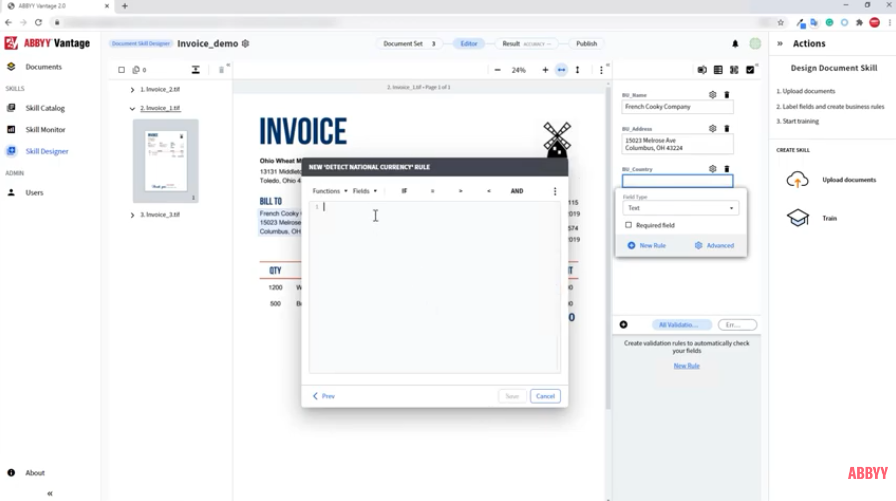Open the Fields dropdown in rule editor
Viewport: 896px width, 501px height.
click(365, 191)
